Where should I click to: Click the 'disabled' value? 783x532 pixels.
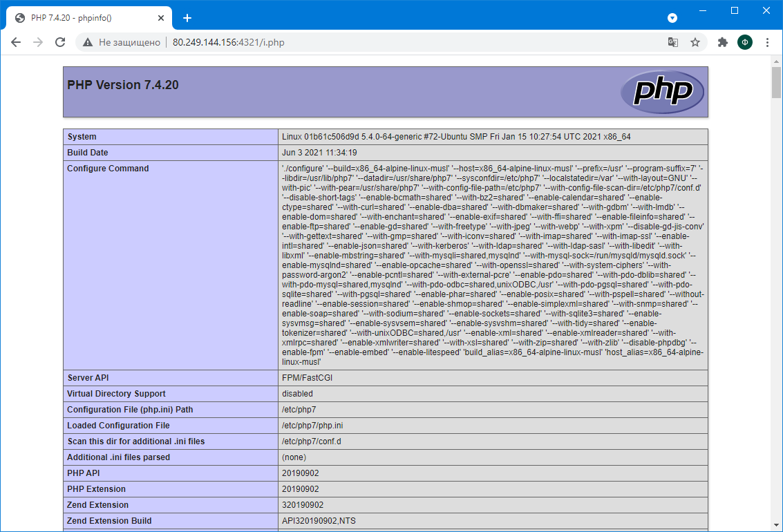pos(298,394)
